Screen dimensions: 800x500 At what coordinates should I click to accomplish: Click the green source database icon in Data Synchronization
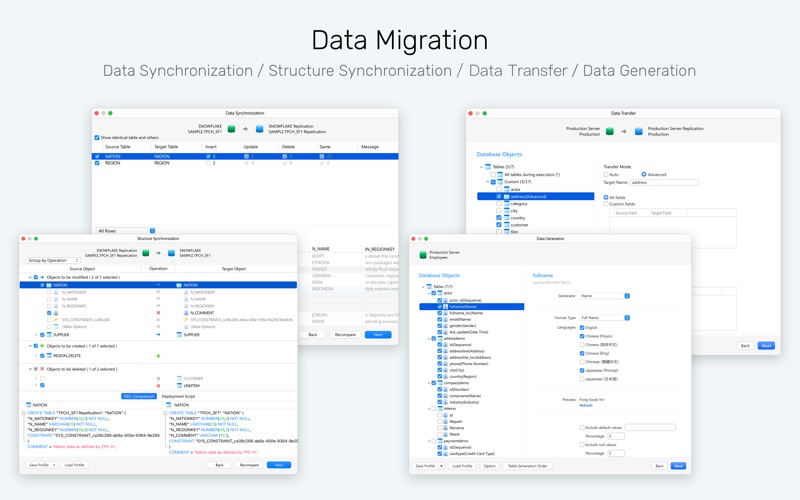pos(231,129)
